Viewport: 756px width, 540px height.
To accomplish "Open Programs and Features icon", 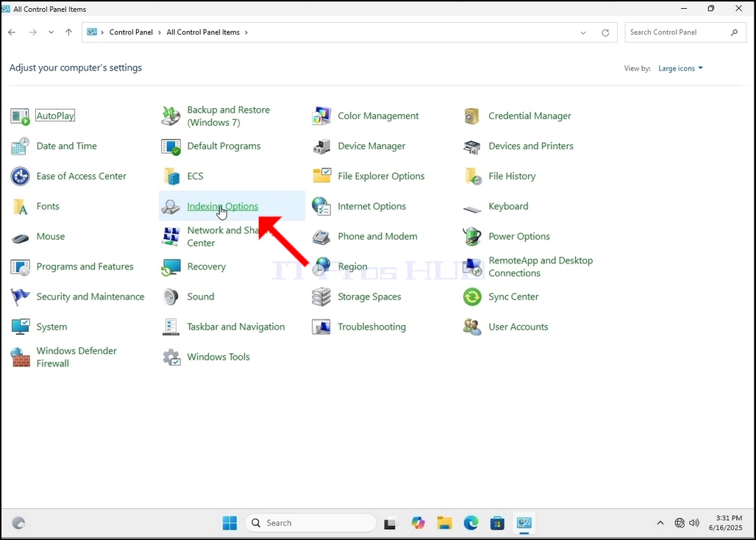I will [20, 266].
